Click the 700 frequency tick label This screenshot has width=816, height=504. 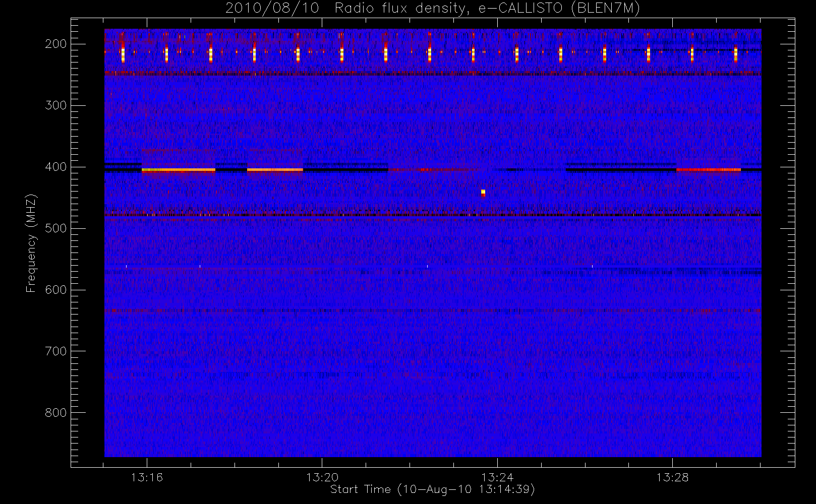pyautogui.click(x=56, y=351)
